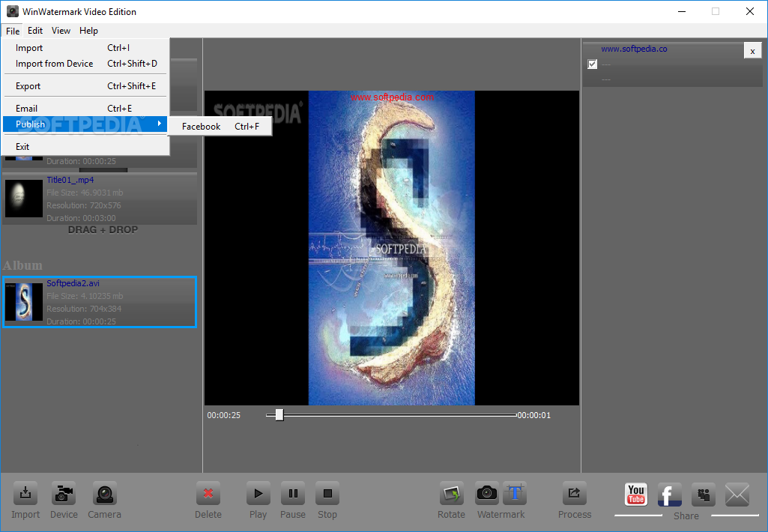Choose Import from Device menu entry
Viewport: 768px width, 532px height.
click(85, 64)
